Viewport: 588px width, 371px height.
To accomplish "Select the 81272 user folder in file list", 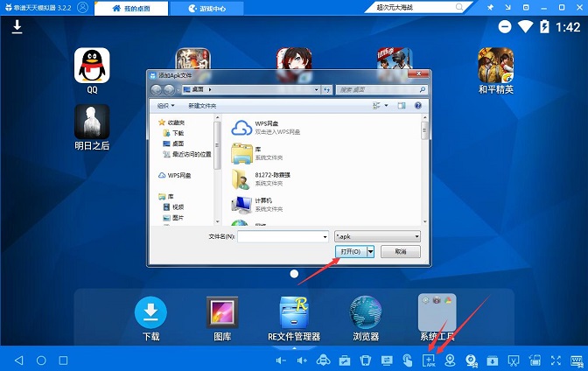I will click(x=261, y=178).
